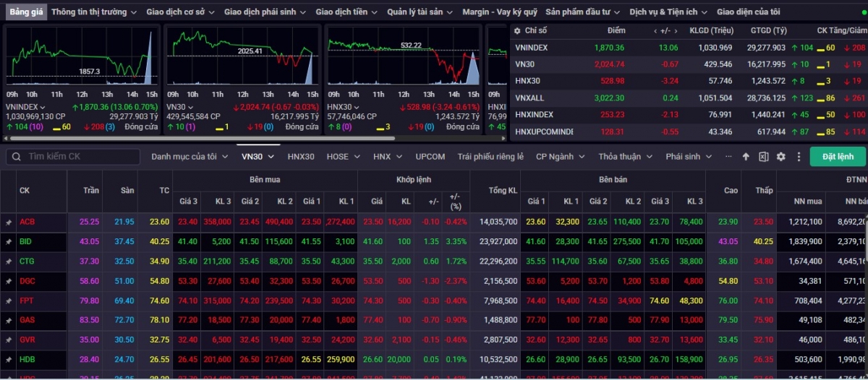Click the Đặt lệnh order button
The image size is (868, 380).
click(x=838, y=157)
